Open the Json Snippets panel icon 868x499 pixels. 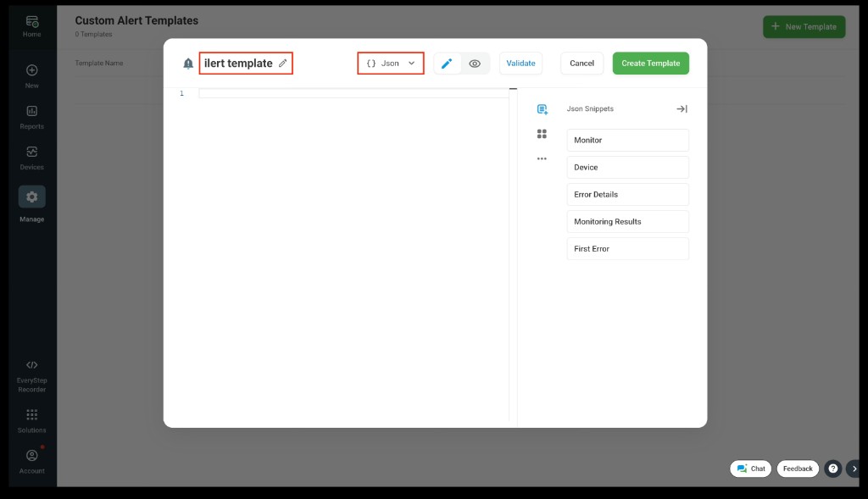[542, 109]
